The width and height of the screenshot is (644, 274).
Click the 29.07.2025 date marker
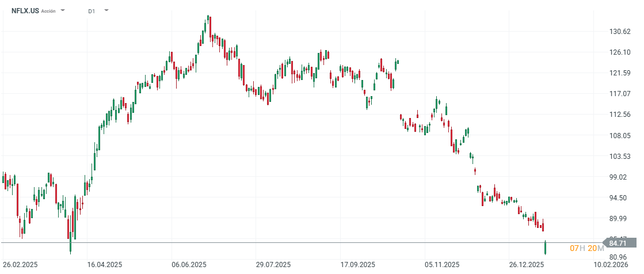coord(274,265)
